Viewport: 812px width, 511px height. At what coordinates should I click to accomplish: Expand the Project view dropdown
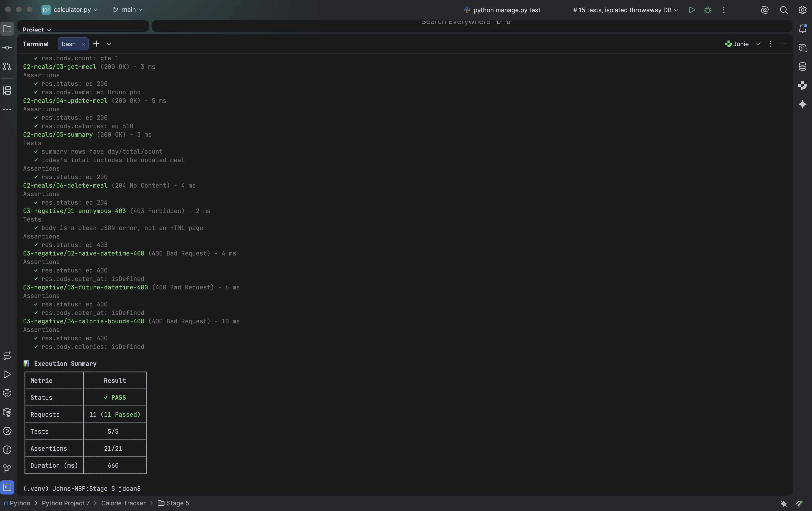point(37,30)
